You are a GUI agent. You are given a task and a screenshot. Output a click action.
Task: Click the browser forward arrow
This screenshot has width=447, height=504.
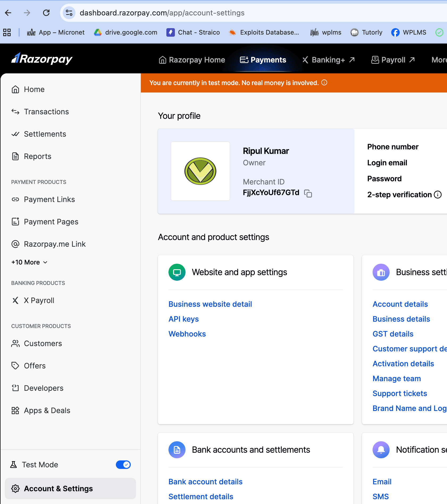pos(27,13)
